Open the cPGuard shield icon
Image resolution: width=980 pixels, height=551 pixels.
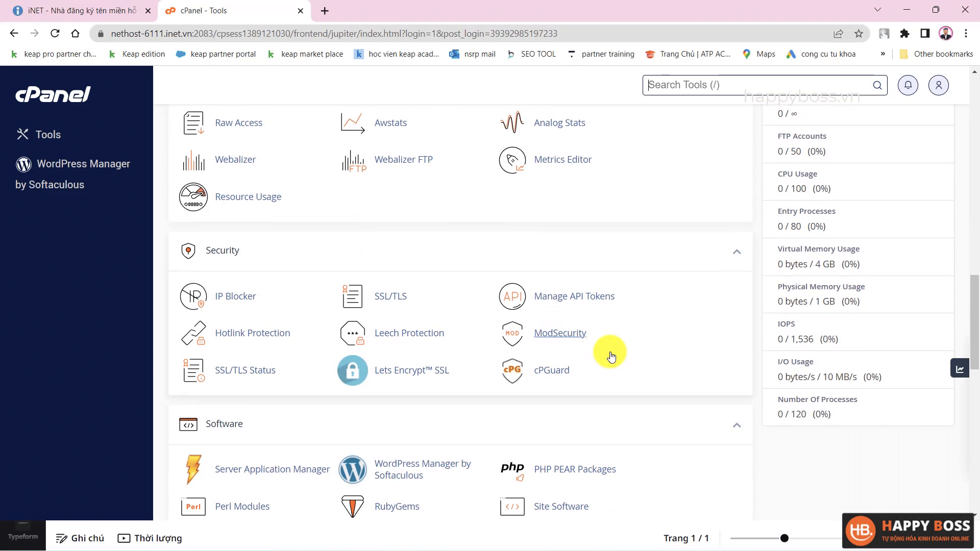(x=512, y=370)
